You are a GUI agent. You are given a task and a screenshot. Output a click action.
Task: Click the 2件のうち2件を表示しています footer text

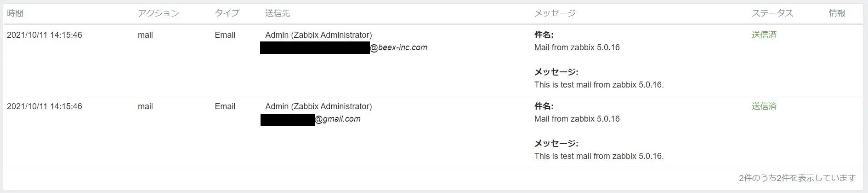tap(797, 178)
